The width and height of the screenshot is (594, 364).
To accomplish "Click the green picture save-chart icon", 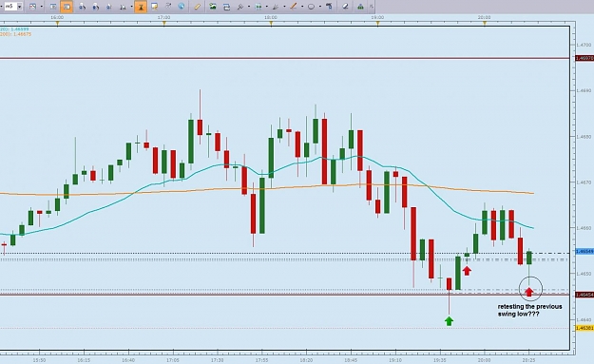I will 213,7.
